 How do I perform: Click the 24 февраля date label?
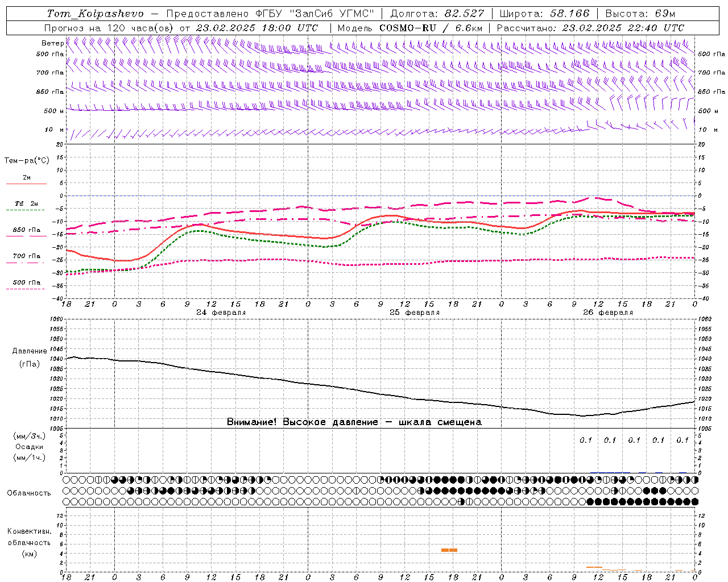pos(221,313)
